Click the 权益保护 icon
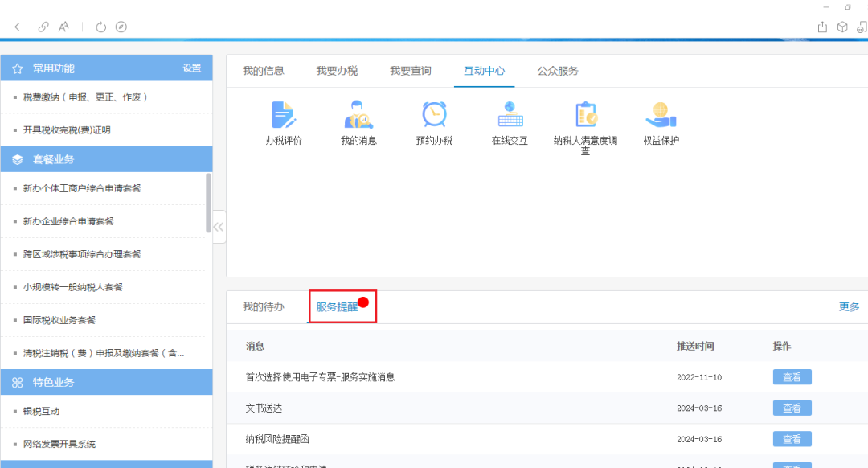868x468 pixels. tap(661, 115)
